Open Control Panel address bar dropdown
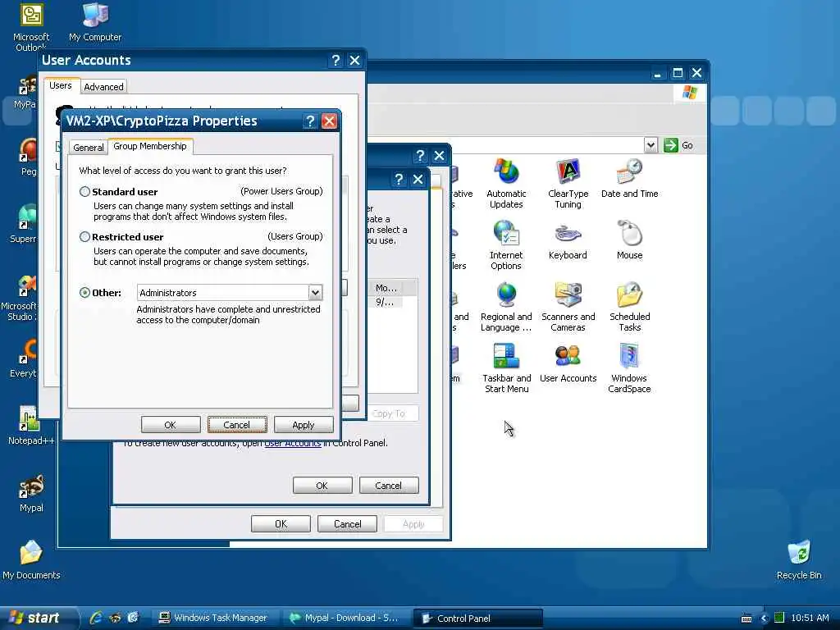Image resolution: width=840 pixels, height=630 pixels. 651,145
